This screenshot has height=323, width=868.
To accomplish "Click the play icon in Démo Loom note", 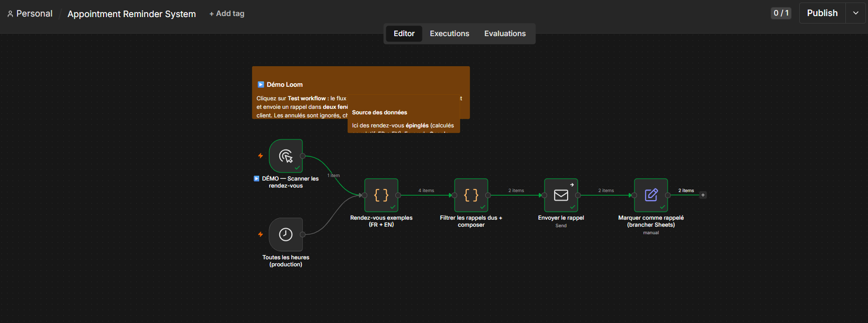I will point(261,84).
